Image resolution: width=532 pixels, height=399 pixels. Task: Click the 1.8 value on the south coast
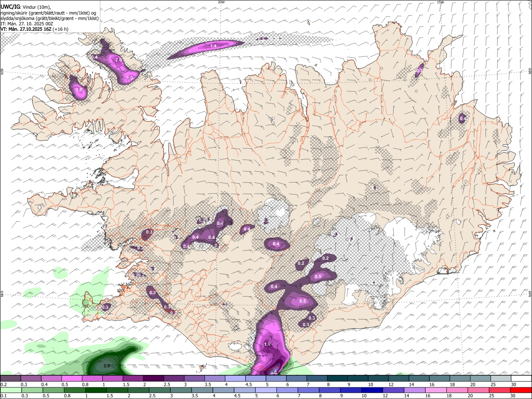[267, 344]
